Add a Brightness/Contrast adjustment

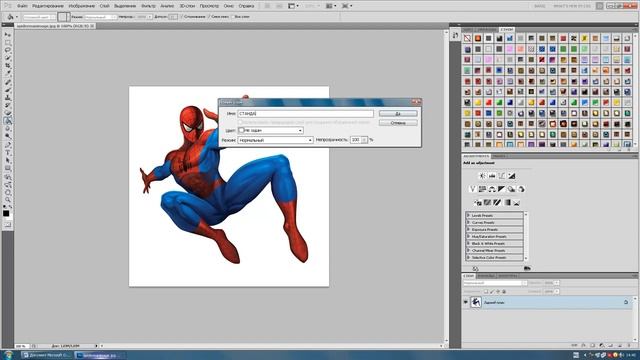pyautogui.click(x=482, y=176)
